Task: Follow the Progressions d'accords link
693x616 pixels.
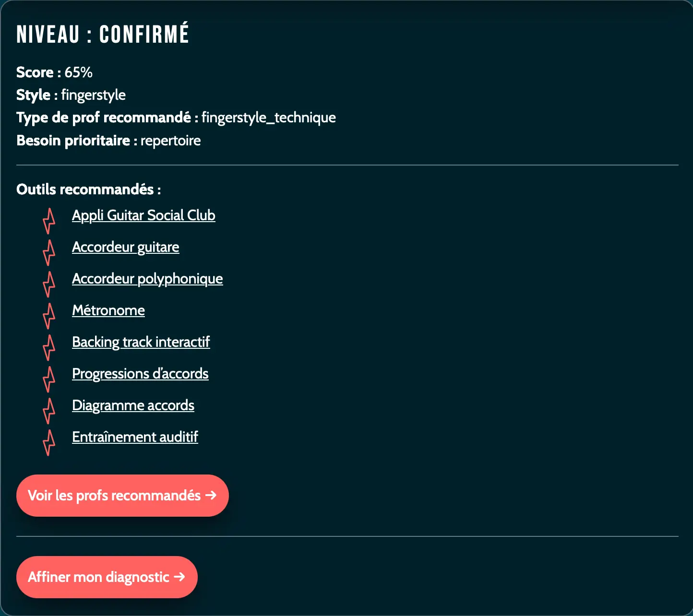Action: point(140,374)
